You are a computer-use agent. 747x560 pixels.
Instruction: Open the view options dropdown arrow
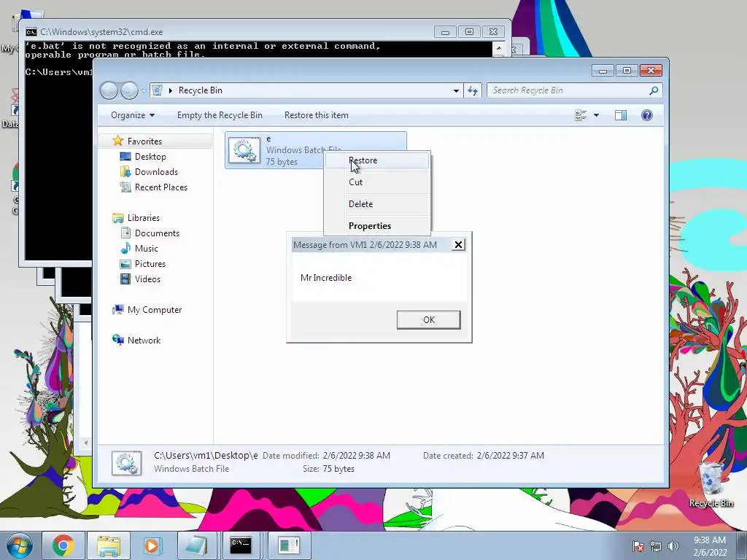point(596,115)
